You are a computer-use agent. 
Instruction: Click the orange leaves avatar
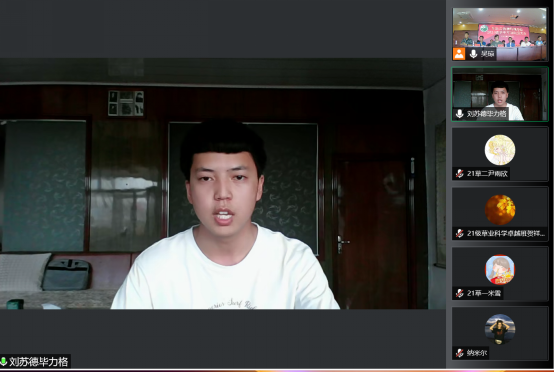(x=500, y=209)
